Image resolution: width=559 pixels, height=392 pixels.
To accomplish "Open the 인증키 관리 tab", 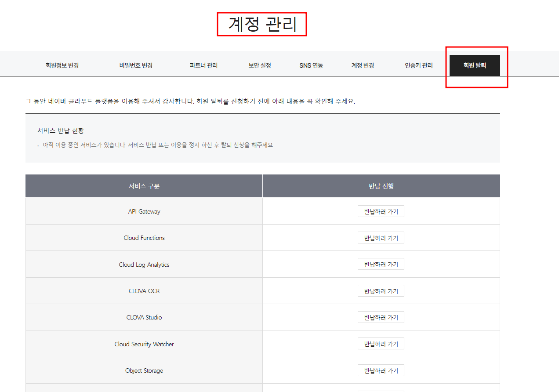I will 418,65.
